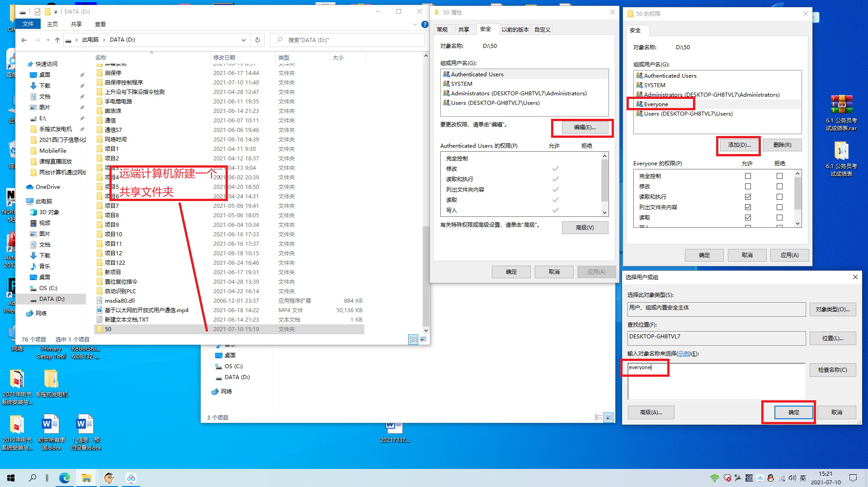Click the up-one-level arrow in Explorer
868x487 pixels.
(57, 40)
